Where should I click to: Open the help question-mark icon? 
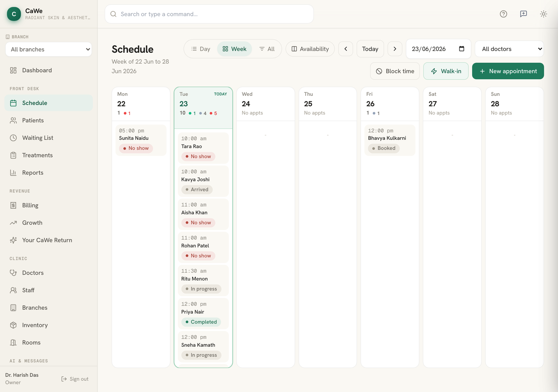504,14
